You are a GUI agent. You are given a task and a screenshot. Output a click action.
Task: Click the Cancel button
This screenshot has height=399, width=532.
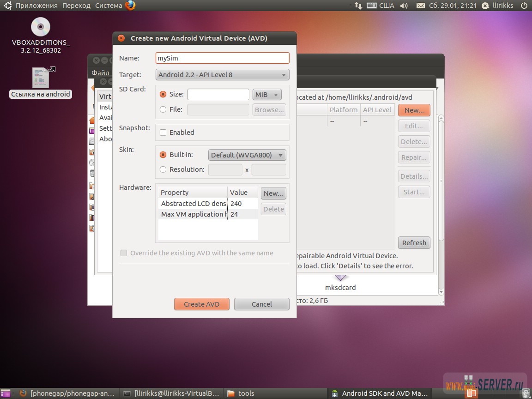261,304
